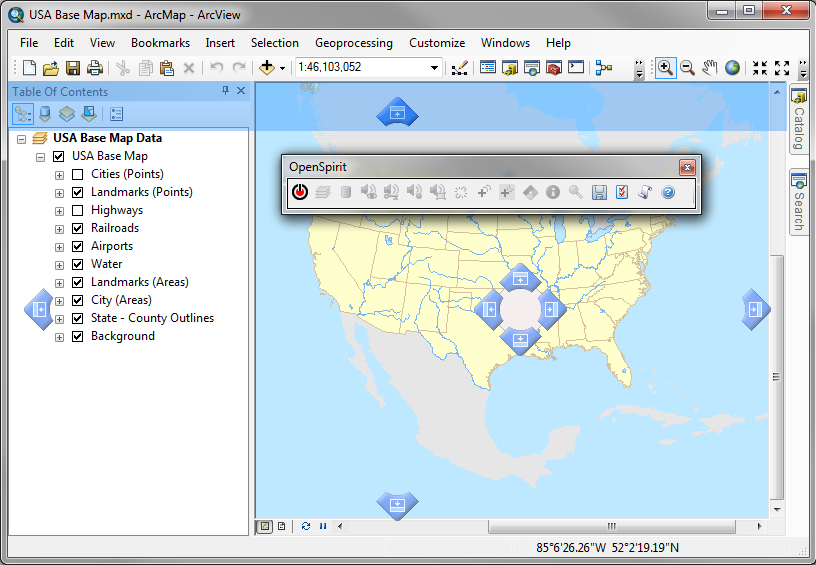Pause map drawing
This screenshot has height=565, width=816.
[x=323, y=527]
